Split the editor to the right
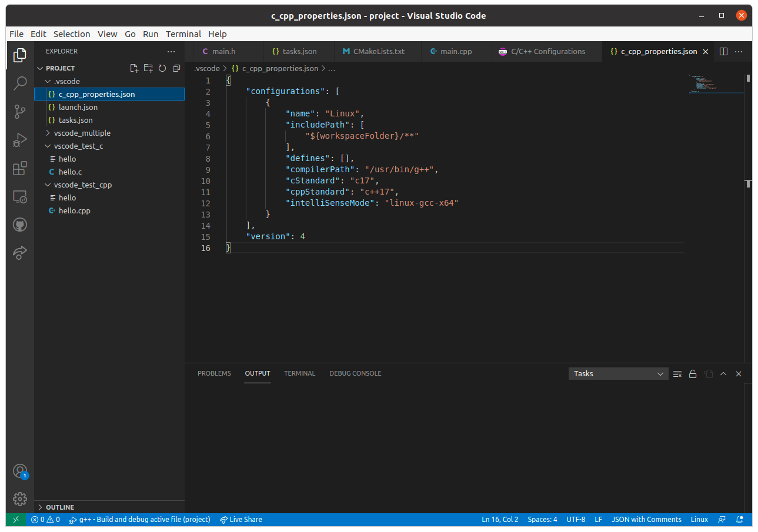The height and width of the screenshot is (532, 758). pos(724,51)
